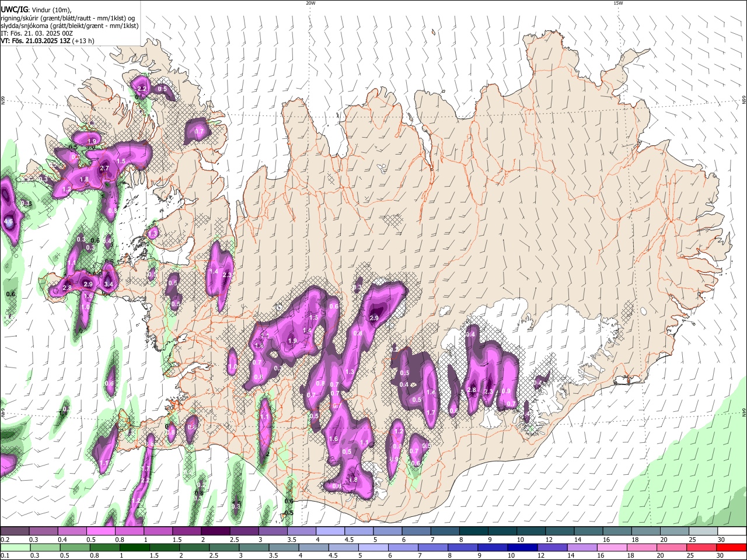Click the 2.7 precipitation value on the map
Image resolution: width=747 pixels, height=560 pixels.
[x=104, y=168]
